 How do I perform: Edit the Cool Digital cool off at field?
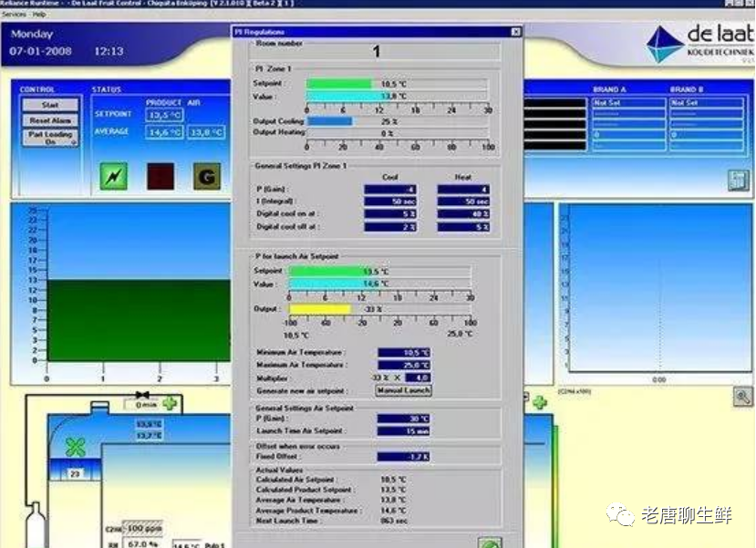[x=390, y=226]
